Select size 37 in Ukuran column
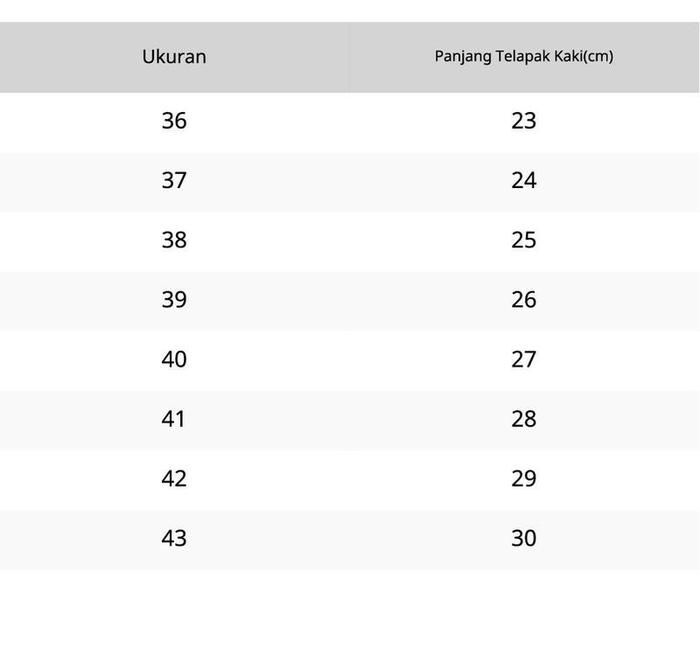Screen dimensions: 700x670 click(174, 181)
